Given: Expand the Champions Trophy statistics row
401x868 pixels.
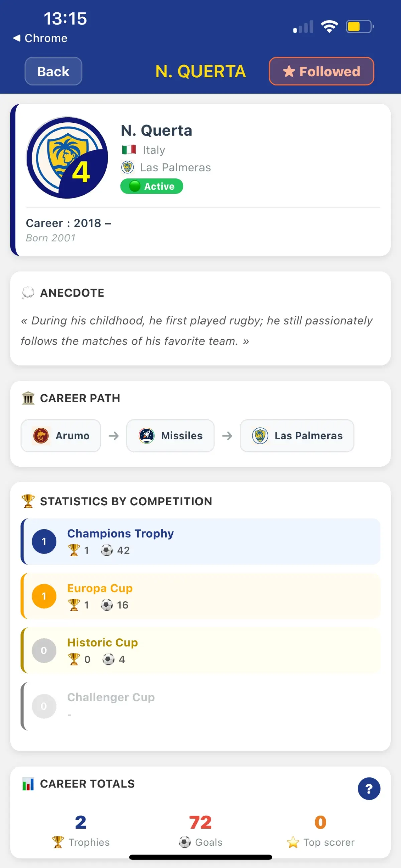Looking at the screenshot, I should click(200, 541).
